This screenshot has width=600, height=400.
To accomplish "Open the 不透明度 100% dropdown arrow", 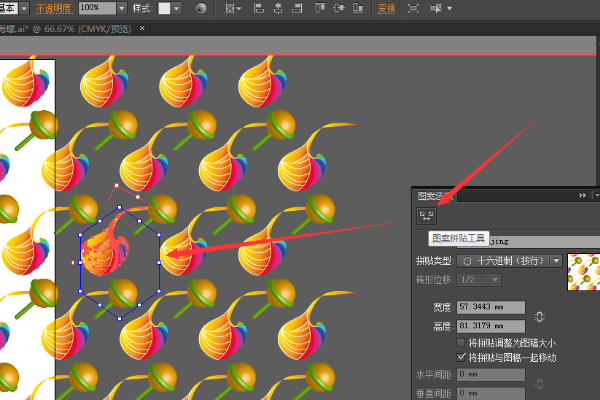I will pyautogui.click(x=122, y=8).
